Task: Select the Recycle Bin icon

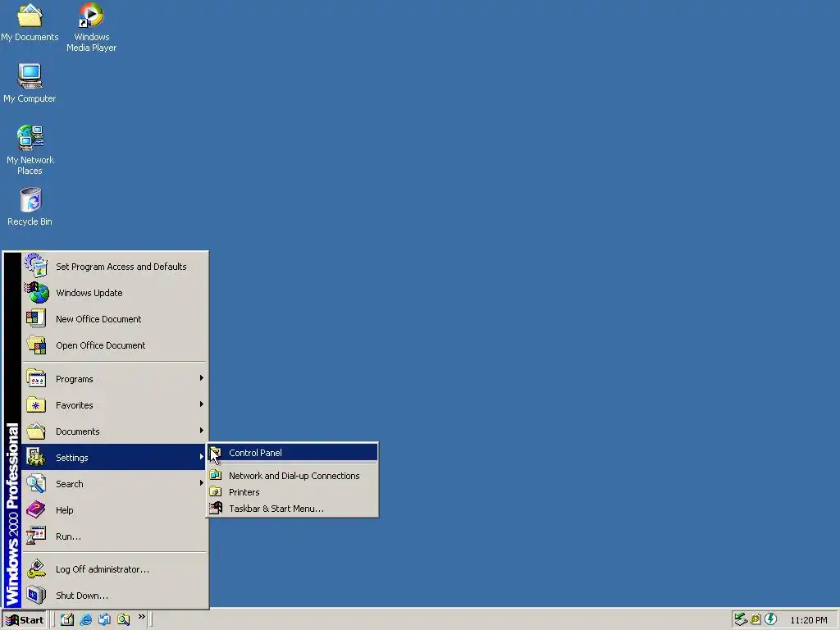Action: 30,207
